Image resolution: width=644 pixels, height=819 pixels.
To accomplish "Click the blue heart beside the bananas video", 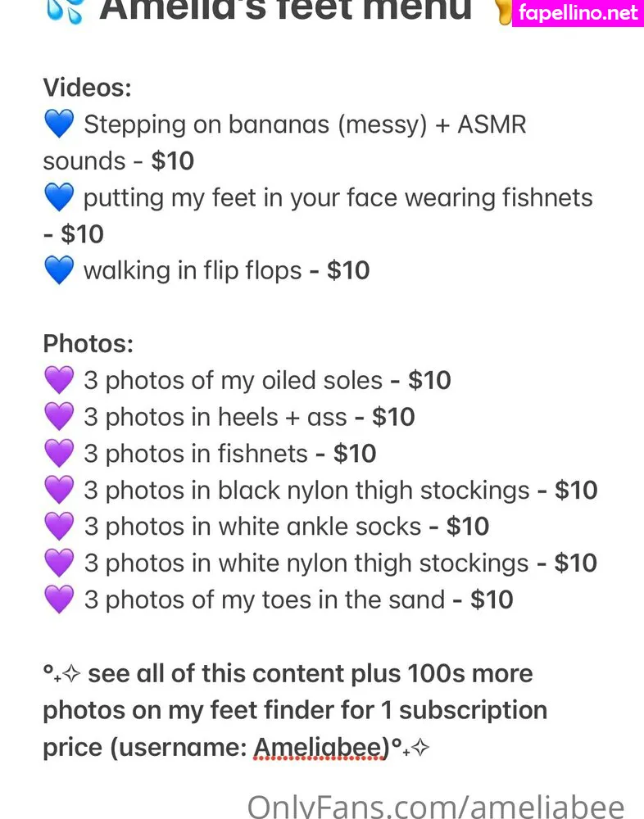I will point(58,125).
